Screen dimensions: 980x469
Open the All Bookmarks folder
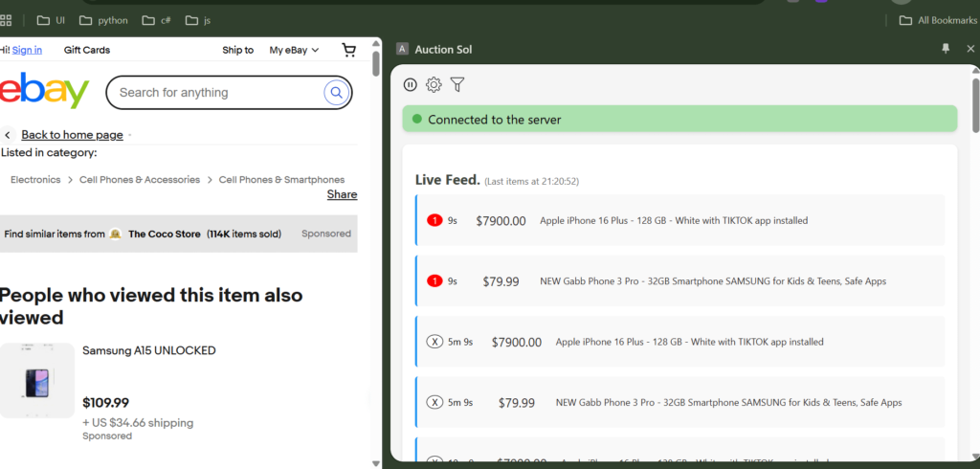click(x=938, y=20)
